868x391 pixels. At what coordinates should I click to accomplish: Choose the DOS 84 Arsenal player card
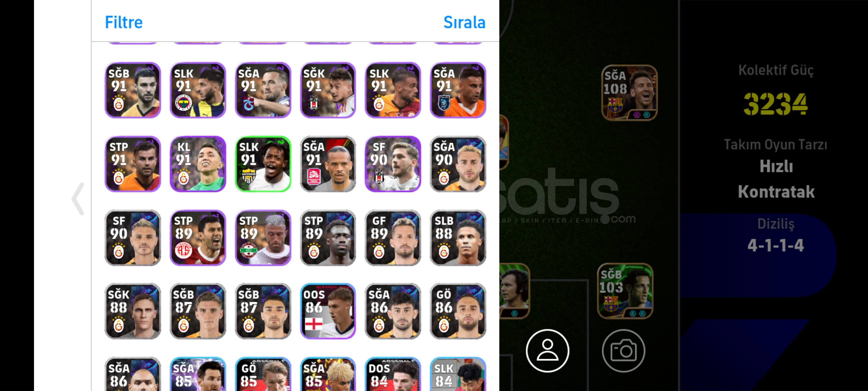393,374
